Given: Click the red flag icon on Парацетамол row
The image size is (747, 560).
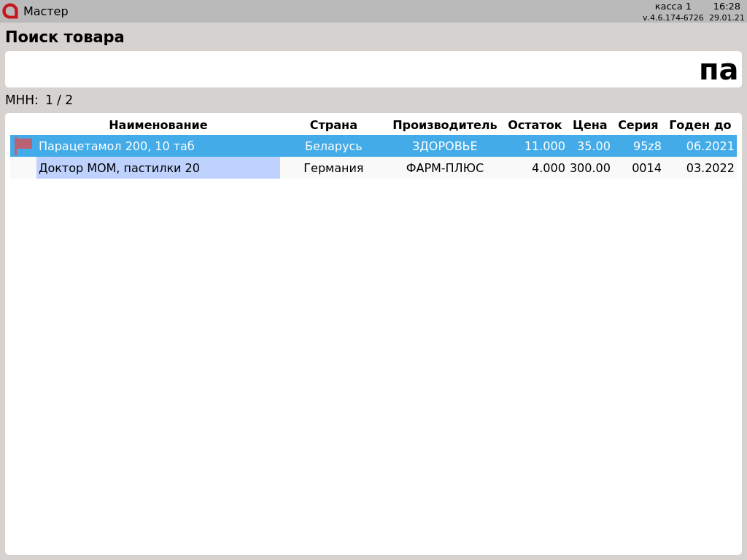Looking at the screenshot, I should tap(23, 145).
